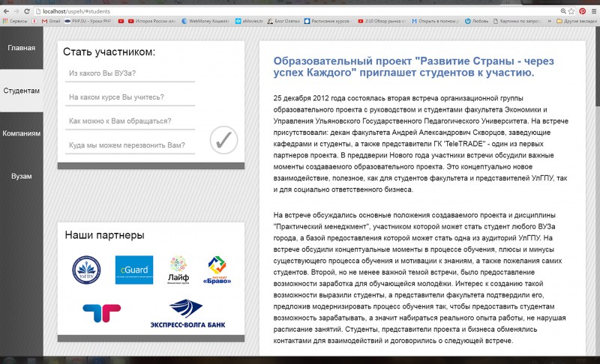
Task: Open the Chrome hamburger menu
Action: 593,11
